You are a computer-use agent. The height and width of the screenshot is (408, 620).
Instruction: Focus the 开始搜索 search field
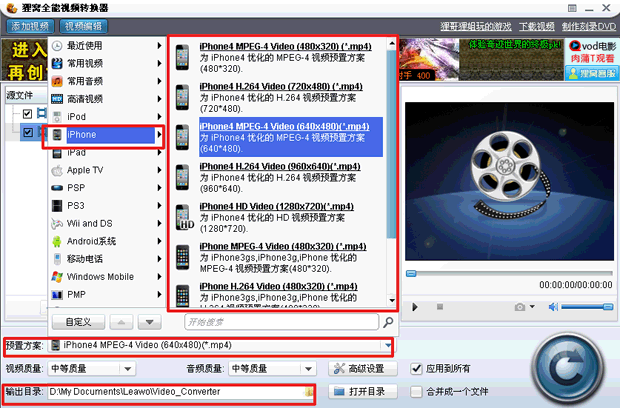point(282,322)
